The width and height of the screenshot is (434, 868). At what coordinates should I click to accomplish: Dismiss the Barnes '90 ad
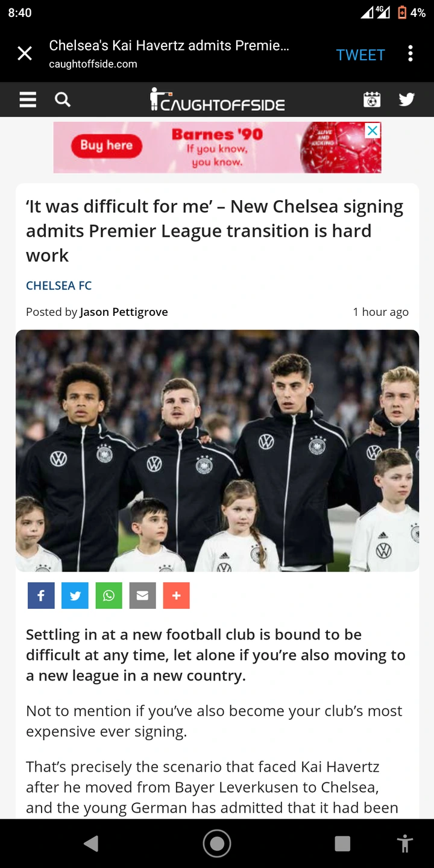click(373, 130)
